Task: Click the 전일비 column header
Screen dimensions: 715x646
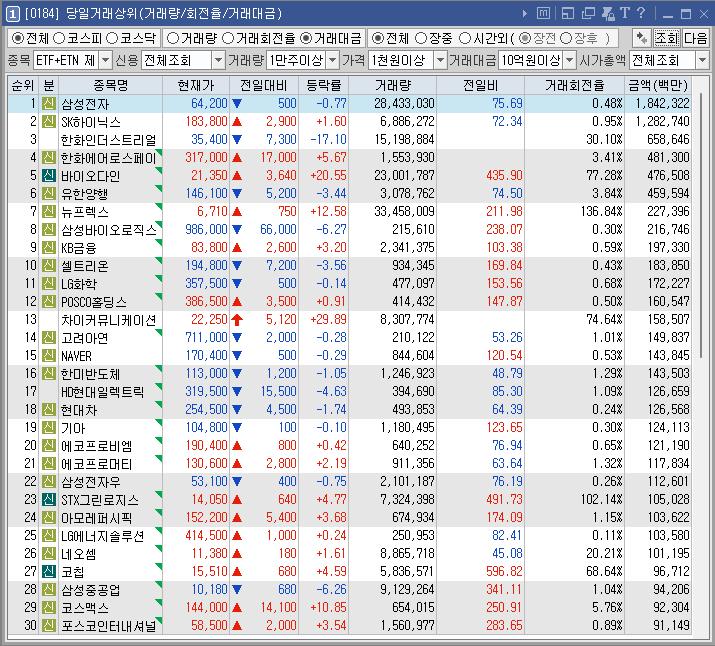Action: point(480,85)
